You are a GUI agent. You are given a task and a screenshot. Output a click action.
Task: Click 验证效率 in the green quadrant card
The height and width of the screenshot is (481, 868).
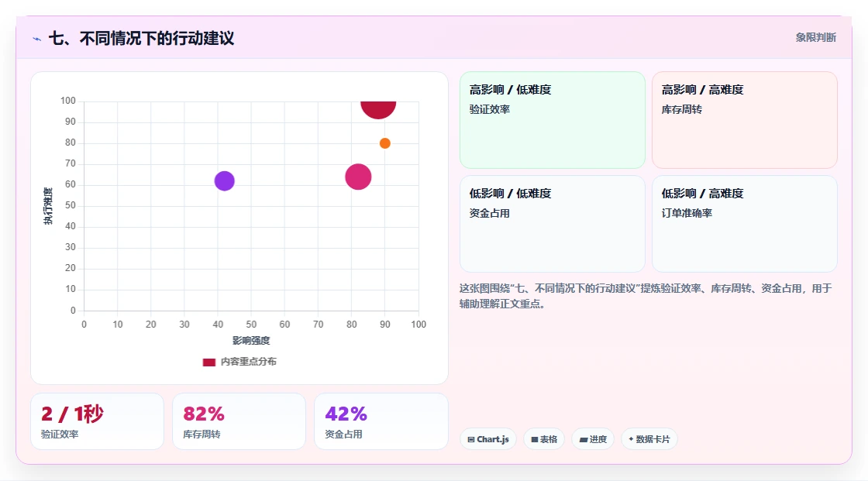(489, 109)
